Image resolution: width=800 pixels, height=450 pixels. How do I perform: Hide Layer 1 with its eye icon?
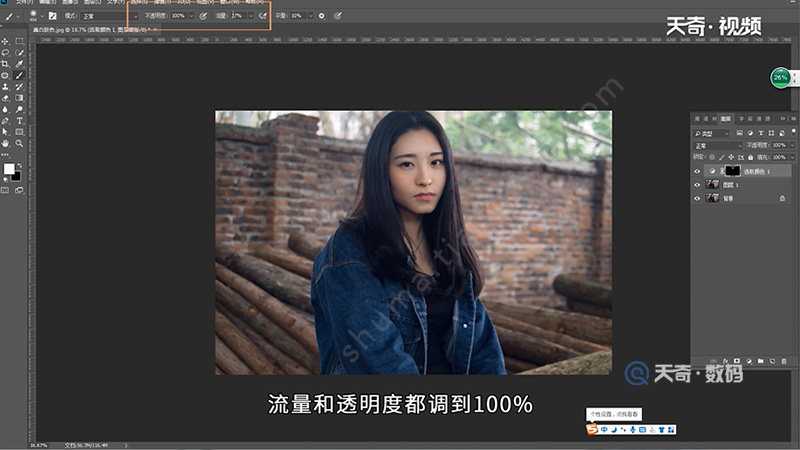[697, 185]
